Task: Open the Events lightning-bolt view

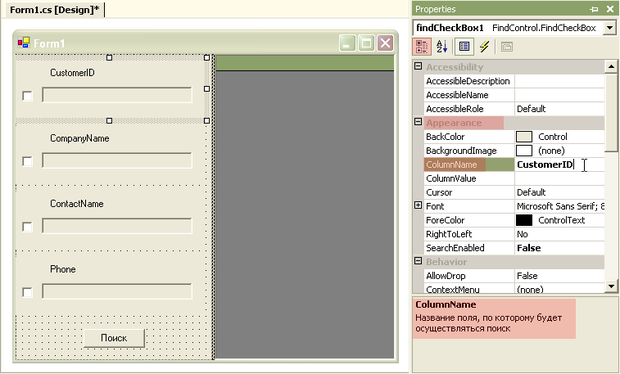Action: pos(484,47)
